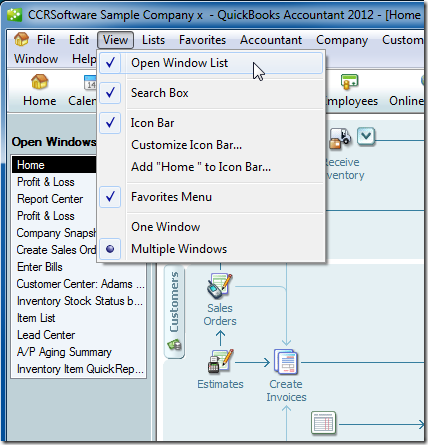The width and height of the screenshot is (428, 445).
Task: Toggle the Search Box option
Action: (x=211, y=93)
